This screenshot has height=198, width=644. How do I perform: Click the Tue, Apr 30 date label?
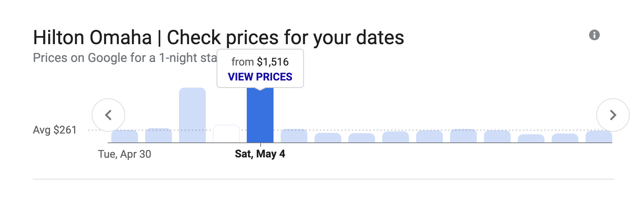click(124, 154)
